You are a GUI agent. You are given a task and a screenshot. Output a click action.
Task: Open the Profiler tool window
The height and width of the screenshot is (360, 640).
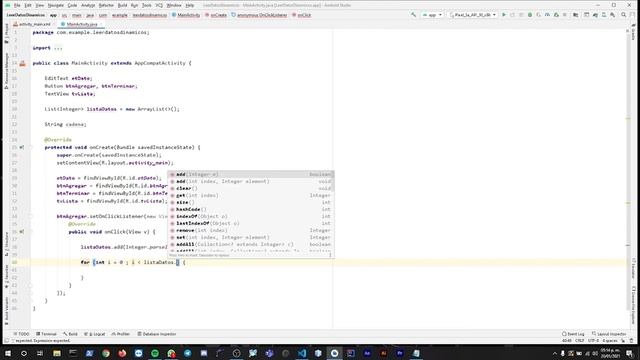click(121, 334)
